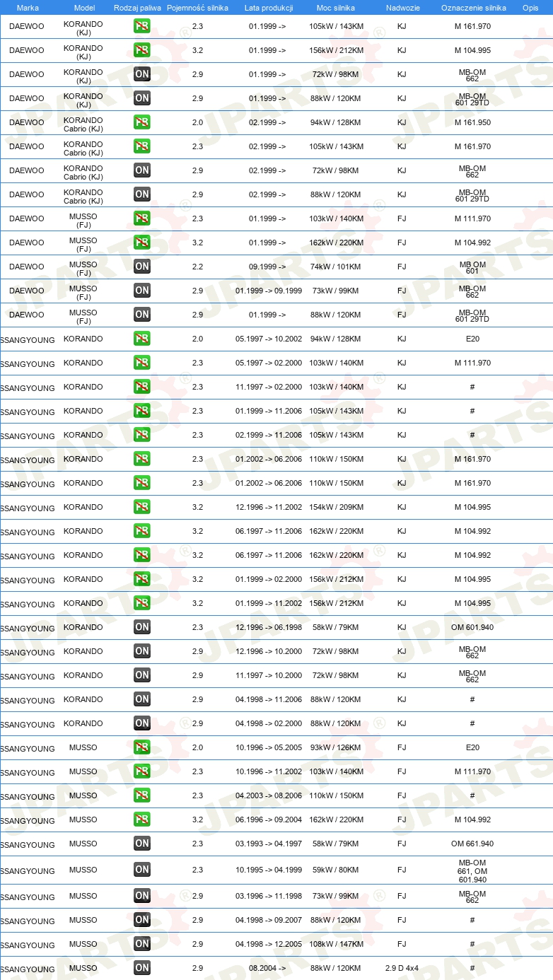Click diesel ON icon, Musso 03.1996 -> 11.1998 row

coord(142,896)
